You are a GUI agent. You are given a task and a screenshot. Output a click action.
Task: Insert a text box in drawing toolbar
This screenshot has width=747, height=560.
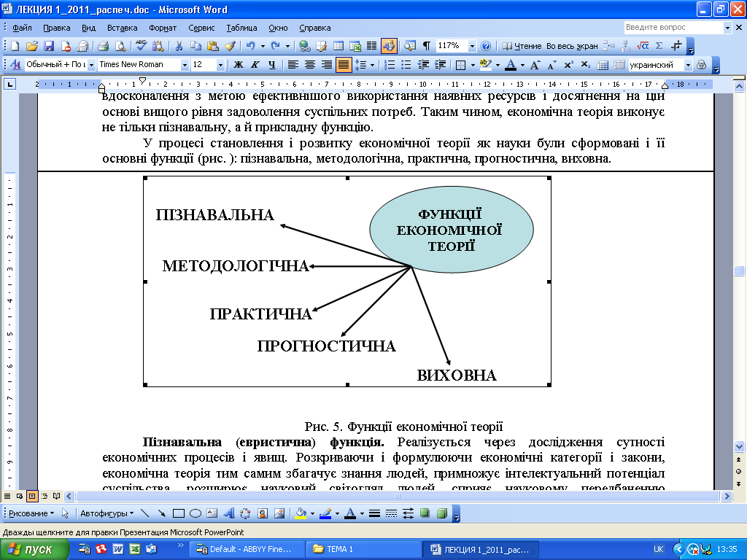pos(212,513)
